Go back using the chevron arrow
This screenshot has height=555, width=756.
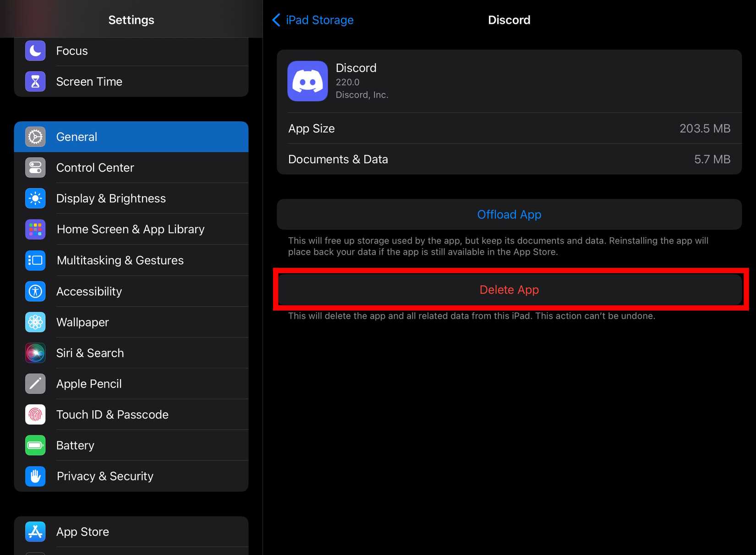pos(276,20)
